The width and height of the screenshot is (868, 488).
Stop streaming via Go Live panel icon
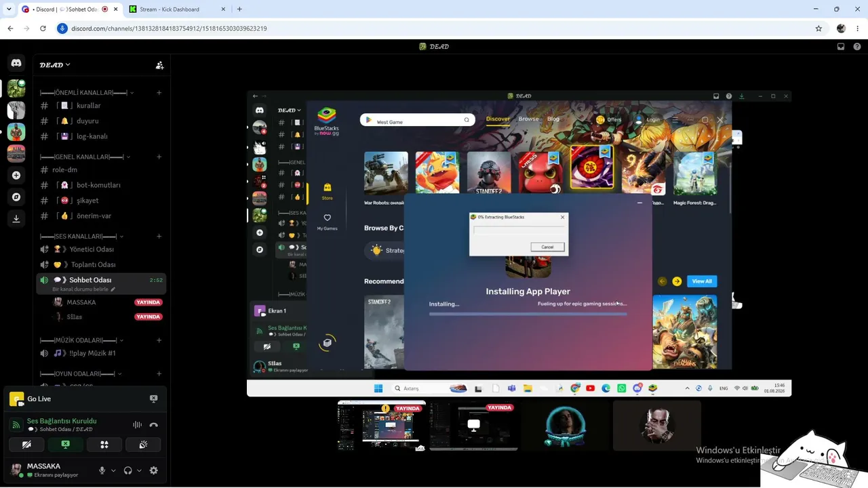pyautogui.click(x=153, y=399)
